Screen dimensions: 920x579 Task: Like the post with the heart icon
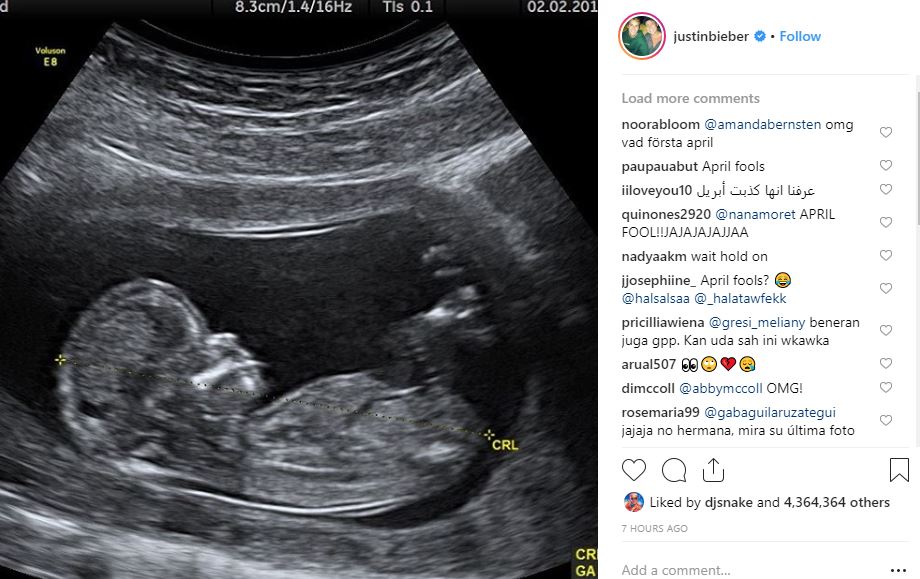(x=634, y=470)
